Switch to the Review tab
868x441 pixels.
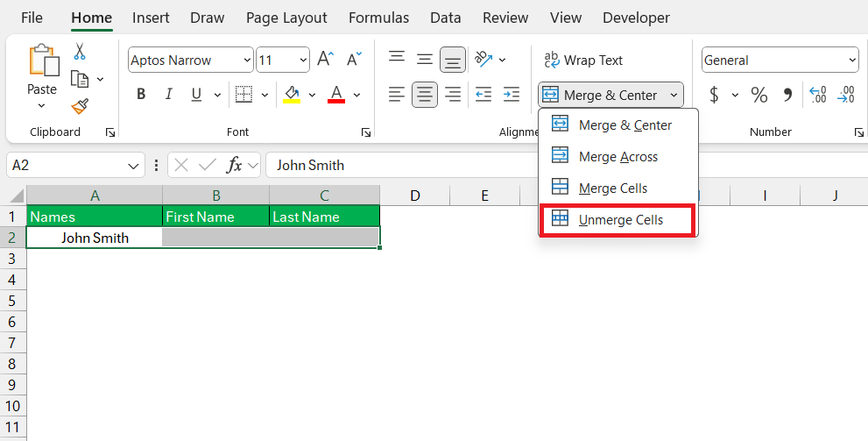[x=505, y=18]
